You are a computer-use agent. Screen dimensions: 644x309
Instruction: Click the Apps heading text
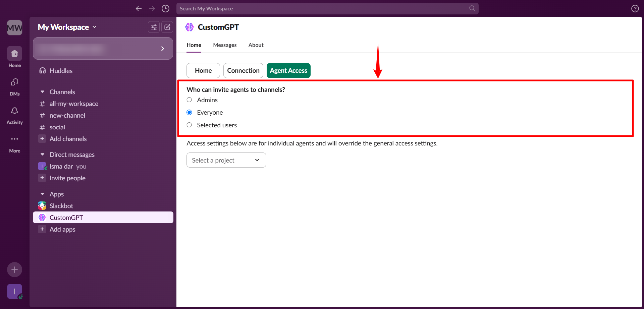coord(57,194)
